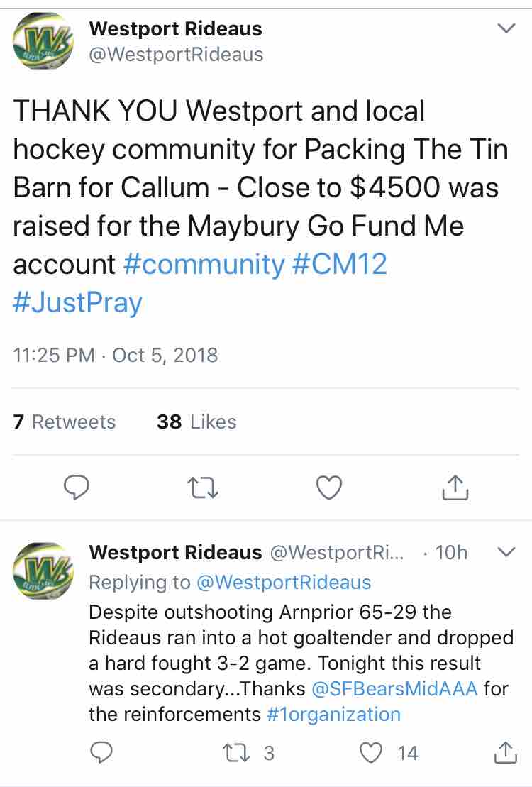Visit the @SFBearsMidAAA mention

tap(394, 688)
